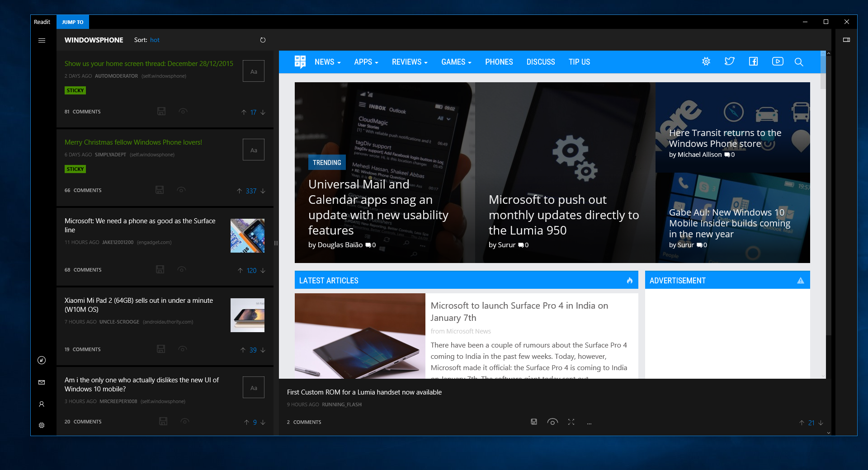This screenshot has width=868, height=470.
Task: Toggle the side panel view icon
Action: click(846, 40)
